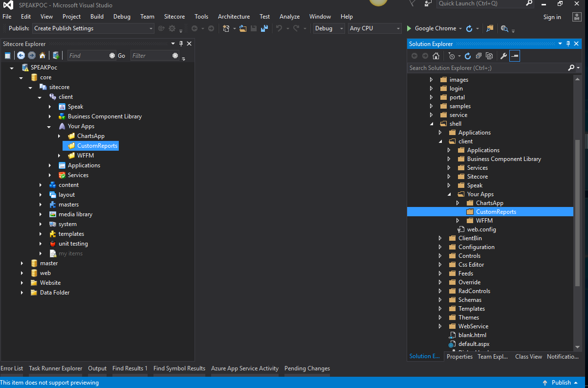Click the Publish button in the status bar
588x388 pixels.
click(x=561, y=382)
